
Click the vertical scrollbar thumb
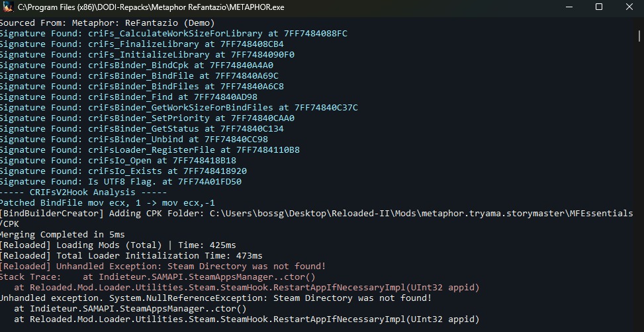pyautogui.click(x=639, y=36)
